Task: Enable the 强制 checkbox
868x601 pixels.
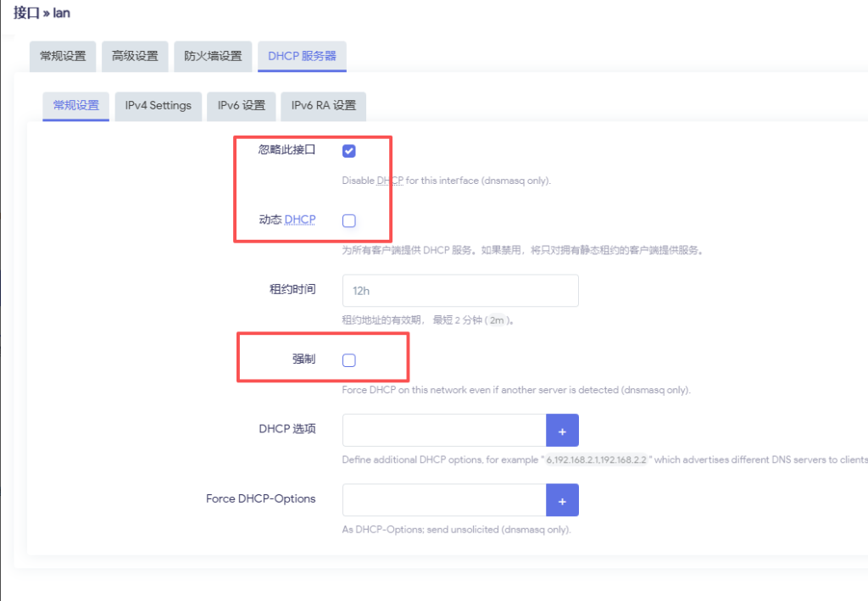Action: coord(348,359)
